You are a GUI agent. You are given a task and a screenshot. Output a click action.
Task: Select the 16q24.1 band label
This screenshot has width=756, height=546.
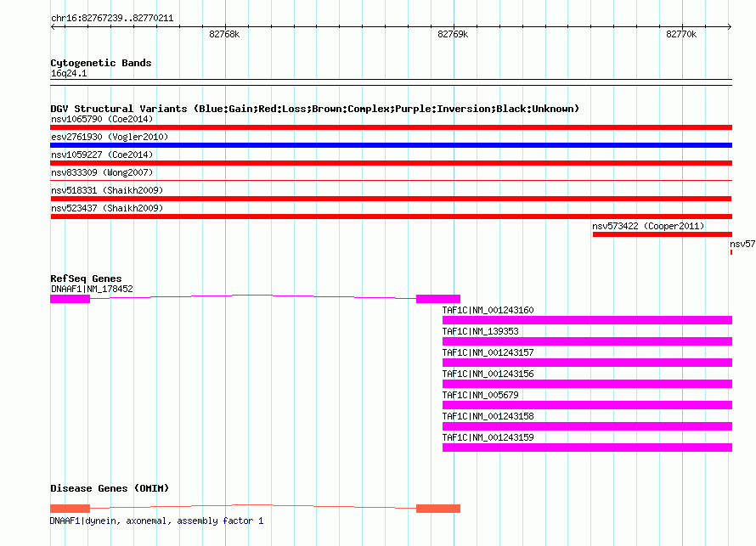pos(69,73)
